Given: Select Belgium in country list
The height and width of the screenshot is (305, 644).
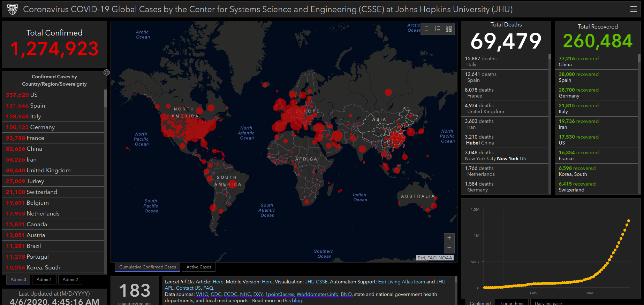Looking at the screenshot, I should [53, 203].
